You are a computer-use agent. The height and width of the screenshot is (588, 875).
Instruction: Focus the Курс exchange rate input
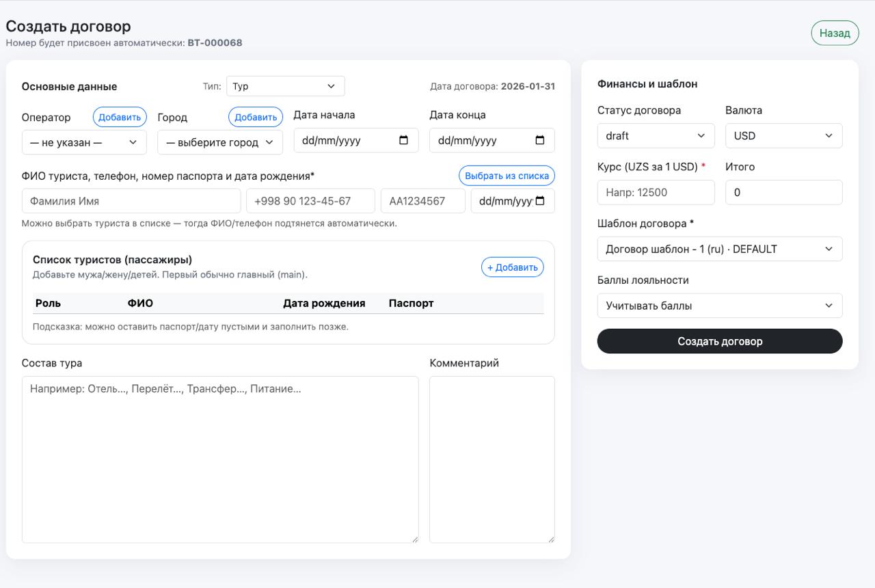(x=656, y=192)
